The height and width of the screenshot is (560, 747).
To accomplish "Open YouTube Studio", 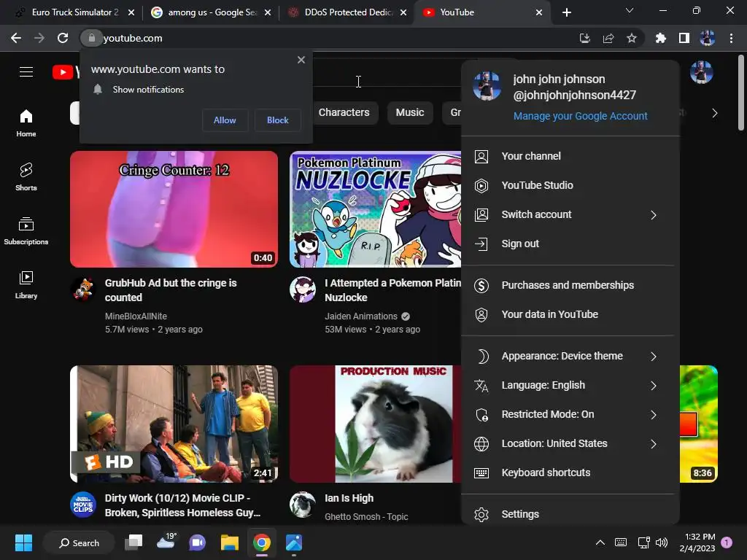I will 570,185.
